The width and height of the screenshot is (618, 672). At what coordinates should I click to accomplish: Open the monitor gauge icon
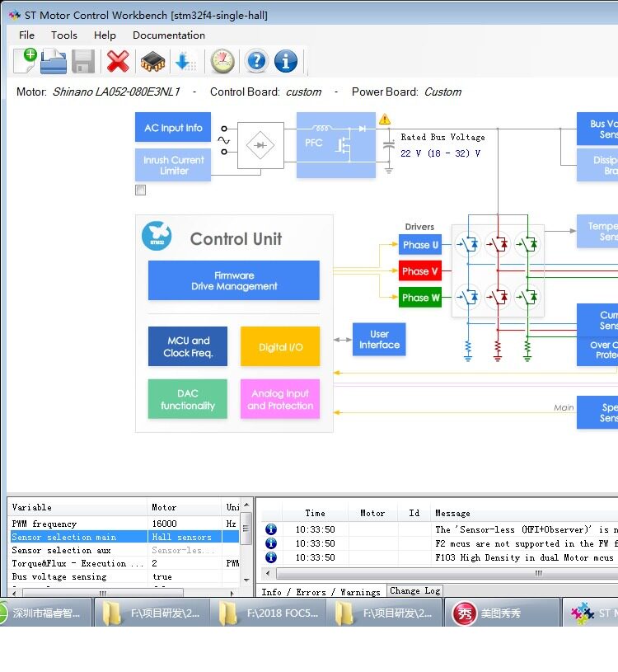222,61
